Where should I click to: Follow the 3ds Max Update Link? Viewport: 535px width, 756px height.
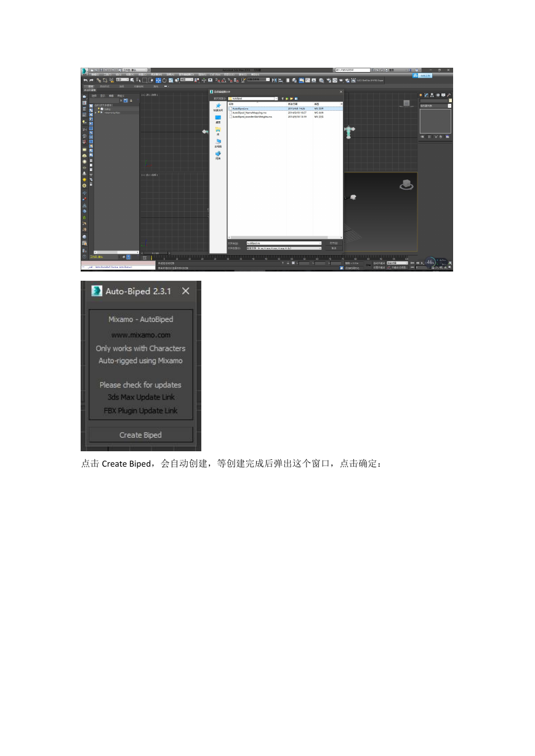pos(141,397)
